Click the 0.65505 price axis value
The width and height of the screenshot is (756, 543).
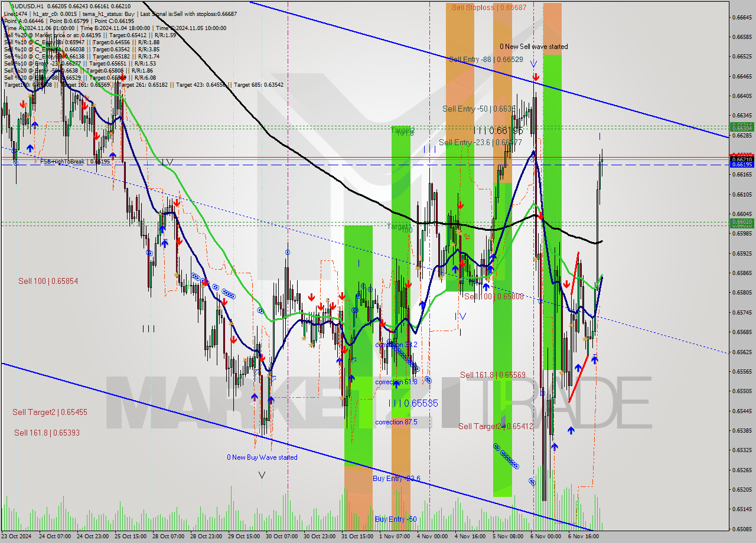point(742,391)
